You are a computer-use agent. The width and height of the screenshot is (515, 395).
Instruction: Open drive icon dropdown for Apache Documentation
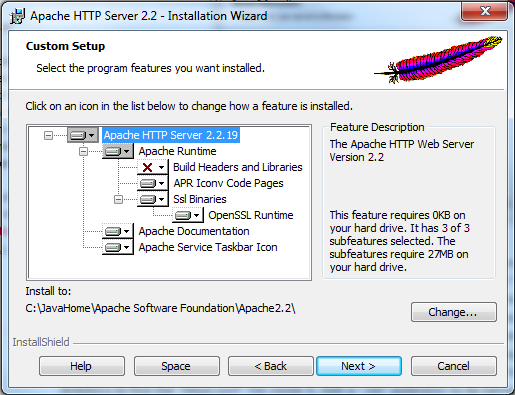tap(118, 231)
